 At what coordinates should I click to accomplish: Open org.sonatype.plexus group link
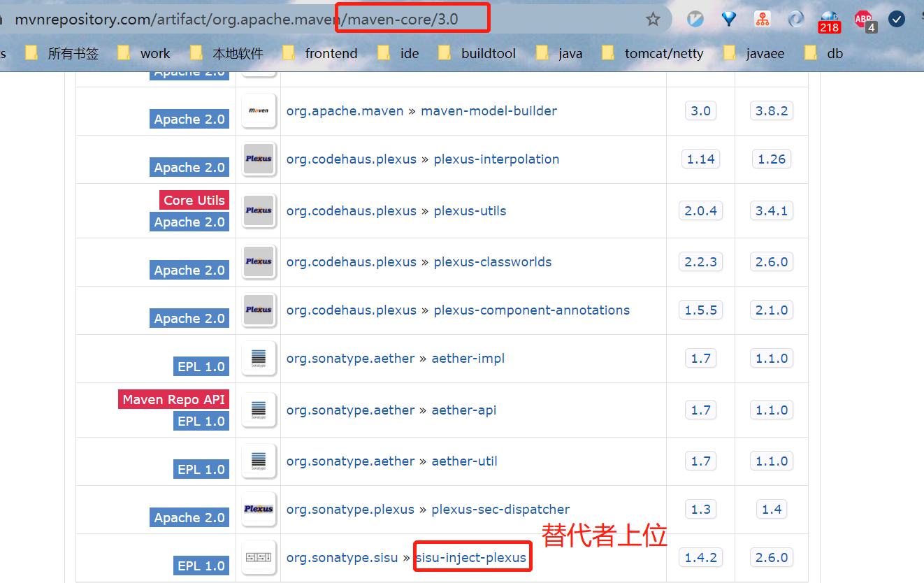[x=350, y=509]
